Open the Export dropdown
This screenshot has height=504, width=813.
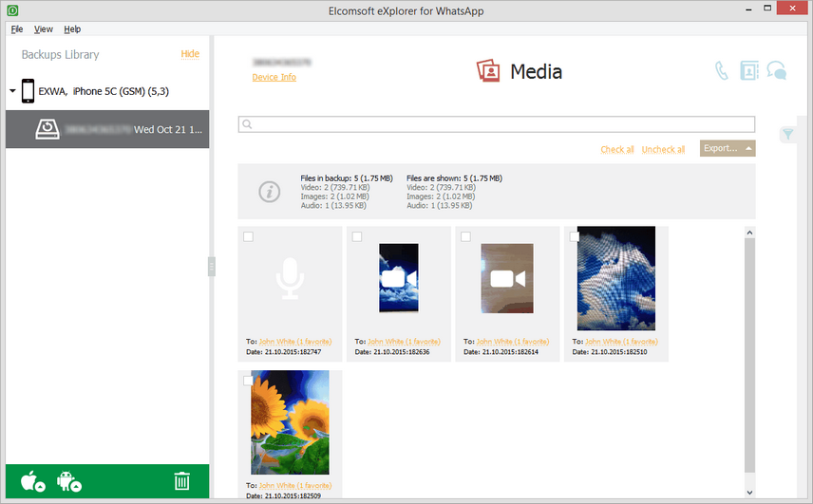(x=728, y=148)
